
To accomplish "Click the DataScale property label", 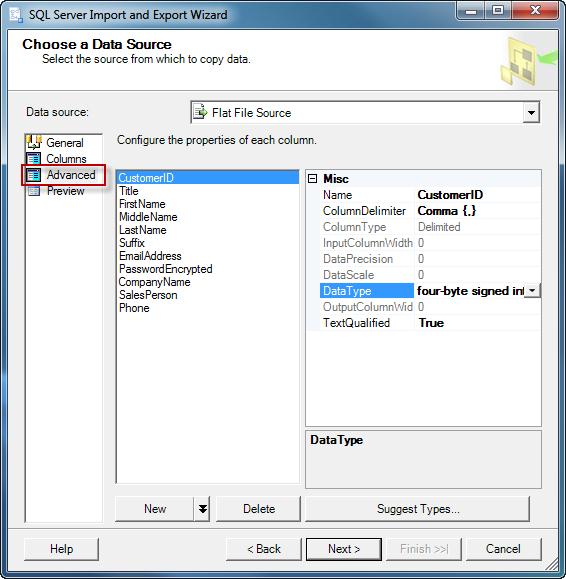I will point(348,275).
